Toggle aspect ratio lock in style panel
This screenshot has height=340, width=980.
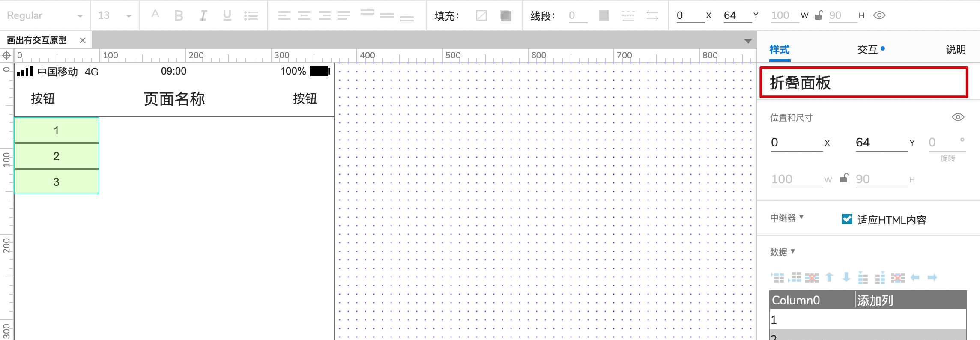pos(844,178)
